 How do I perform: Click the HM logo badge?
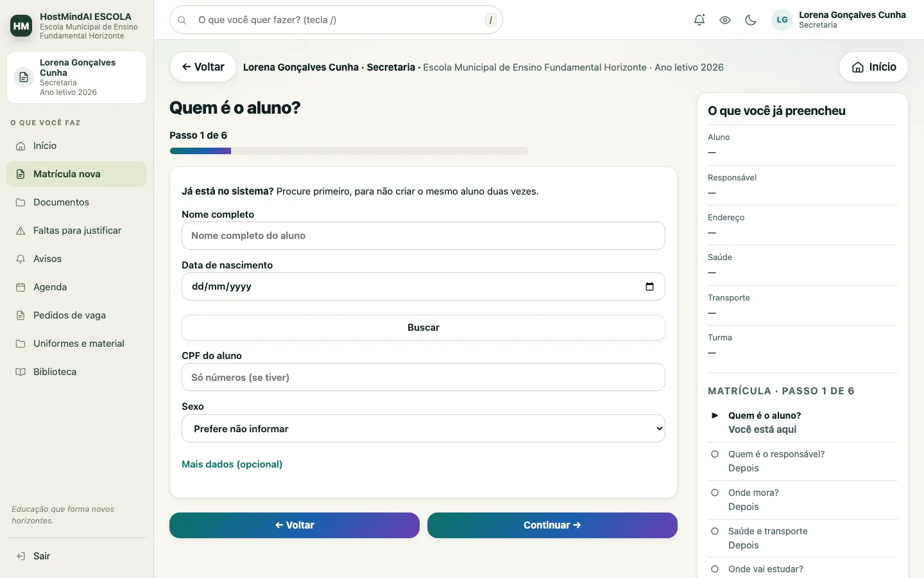click(21, 26)
